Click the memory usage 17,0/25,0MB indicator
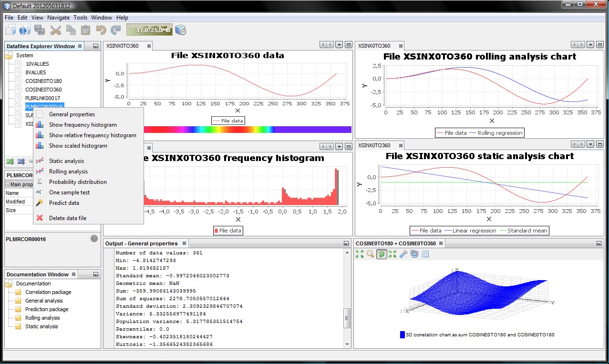Viewport: 609px width, 364px height. 149,30
